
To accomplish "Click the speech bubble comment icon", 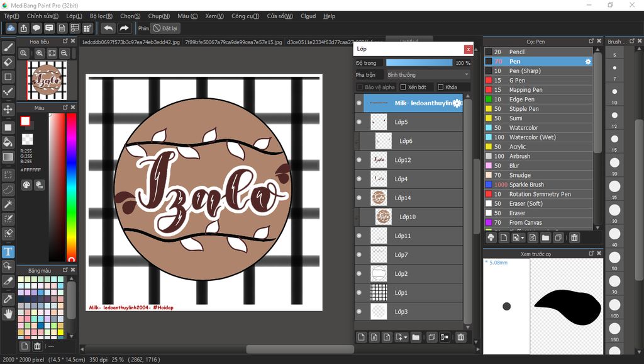I will point(36,28).
